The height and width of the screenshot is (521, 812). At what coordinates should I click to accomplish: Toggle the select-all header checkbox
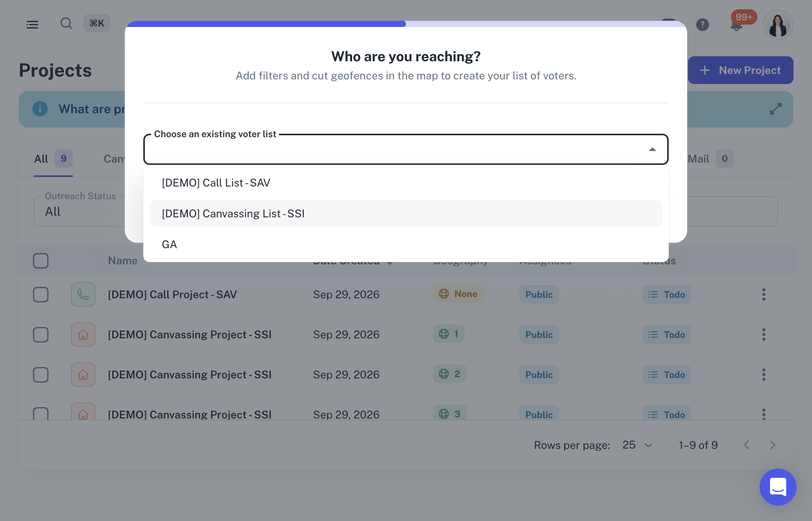coord(41,261)
